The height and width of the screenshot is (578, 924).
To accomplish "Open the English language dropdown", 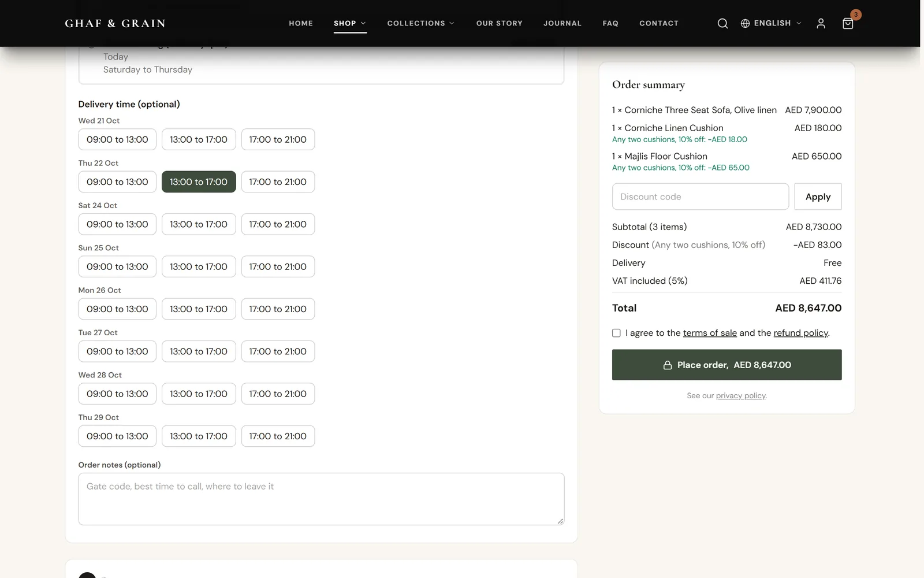I will pos(772,23).
